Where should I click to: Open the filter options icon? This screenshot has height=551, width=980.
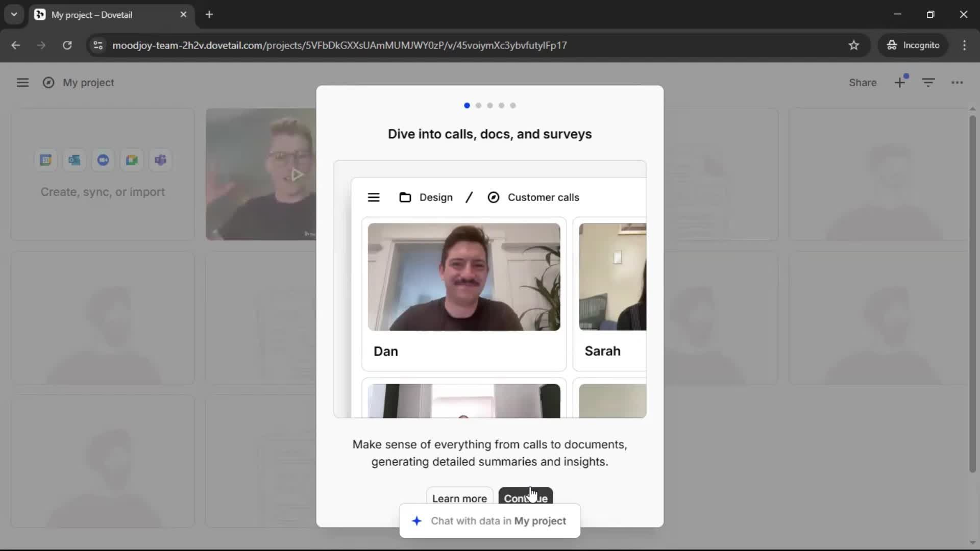click(928, 83)
